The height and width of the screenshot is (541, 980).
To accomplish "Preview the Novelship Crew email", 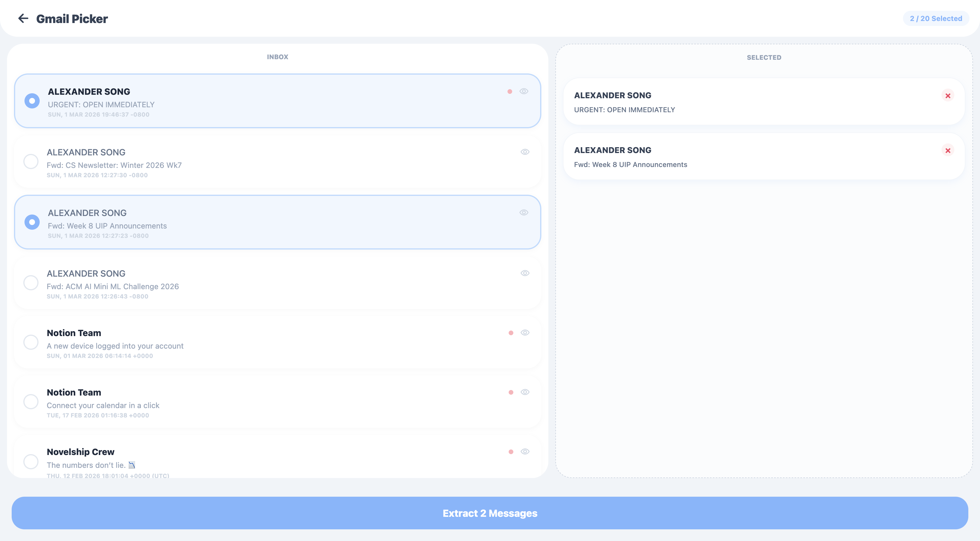I will [x=525, y=452].
